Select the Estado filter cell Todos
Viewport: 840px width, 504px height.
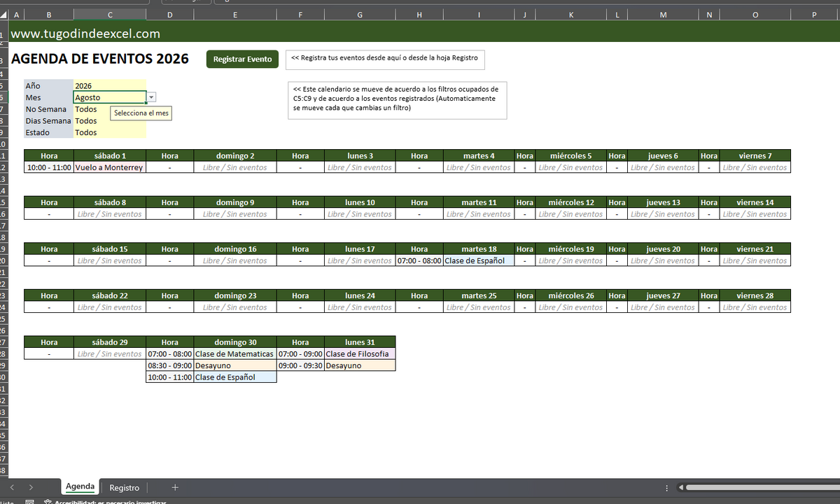(110, 132)
